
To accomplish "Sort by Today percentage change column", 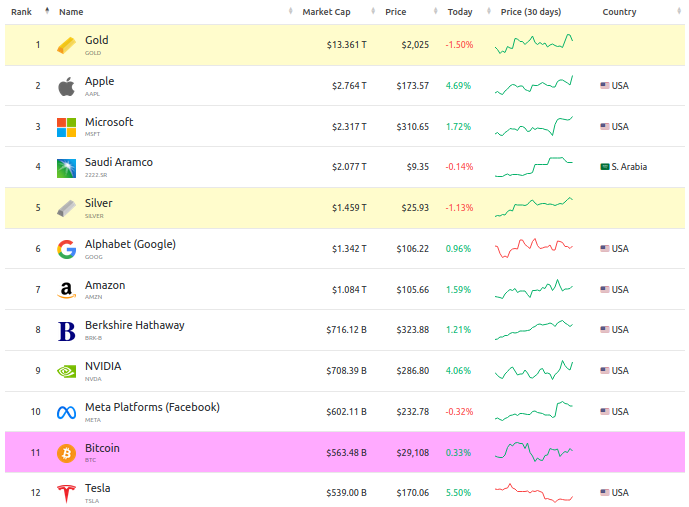I will point(460,12).
